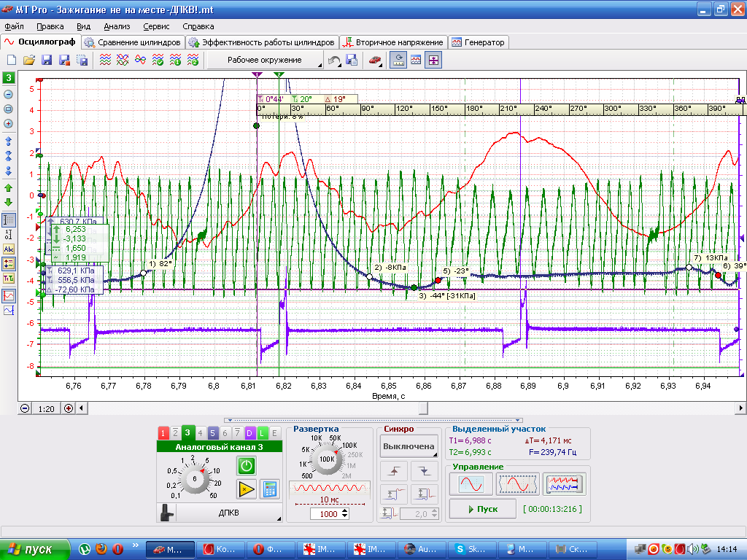The height and width of the screenshot is (560, 747).
Task: Switch to the Сравнение цилиндров tab
Action: 133,42
